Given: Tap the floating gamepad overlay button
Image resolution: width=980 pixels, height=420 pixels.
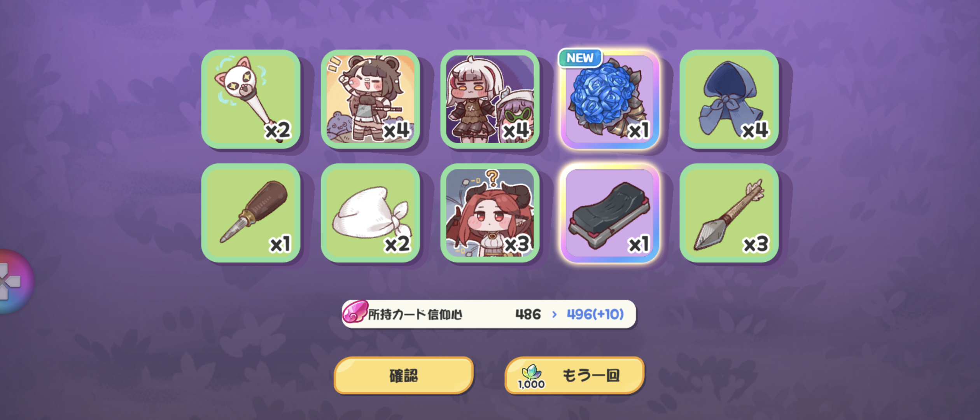Looking at the screenshot, I should tap(14, 281).
